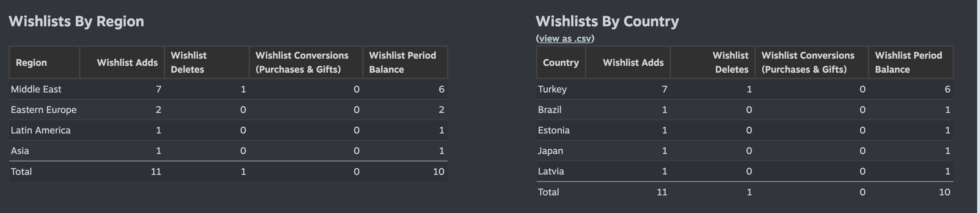Screen dimensions: 980x213
Task: Click Wishlist Deletes header in Country table
Action: coord(713,63)
